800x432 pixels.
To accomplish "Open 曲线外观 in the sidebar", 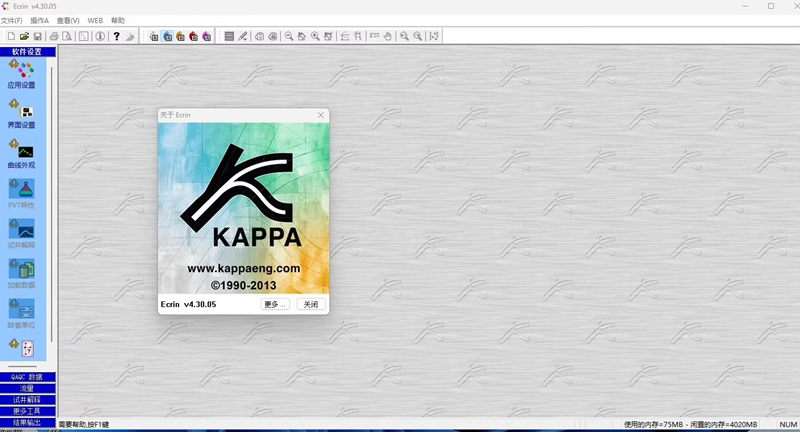I will 21,154.
